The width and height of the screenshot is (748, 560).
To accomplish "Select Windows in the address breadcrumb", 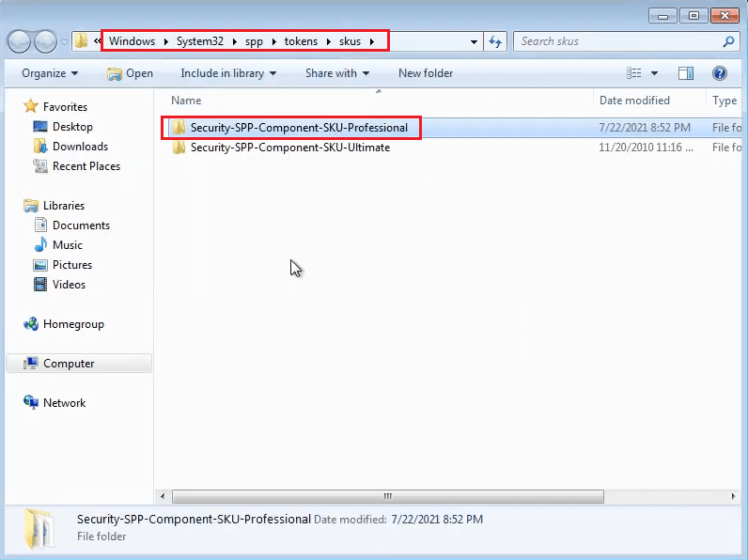I will tap(132, 41).
